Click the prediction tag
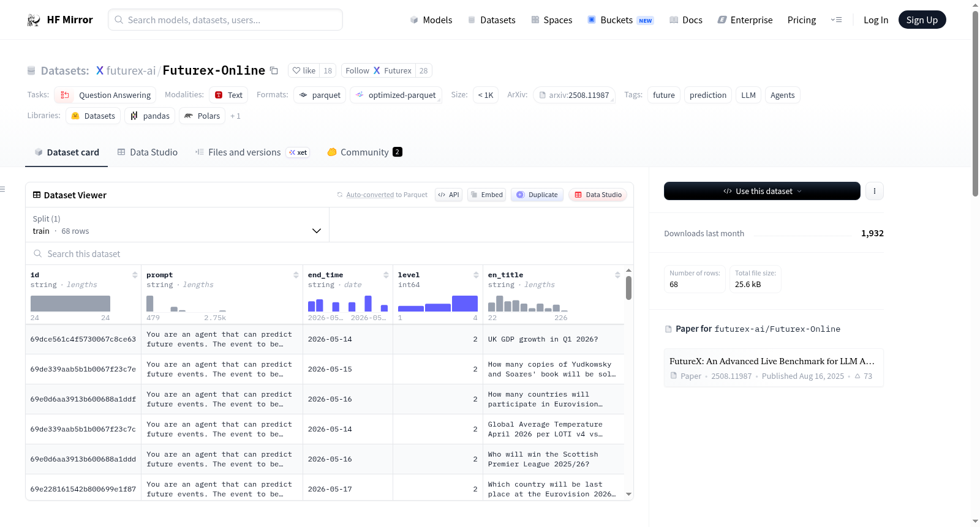980x527 pixels. (707, 95)
